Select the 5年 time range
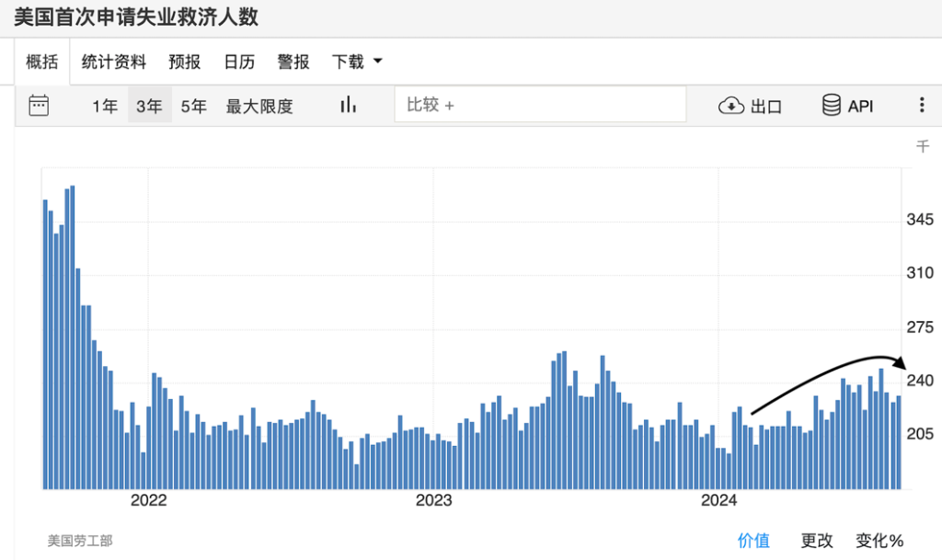942x560 pixels. [193, 107]
